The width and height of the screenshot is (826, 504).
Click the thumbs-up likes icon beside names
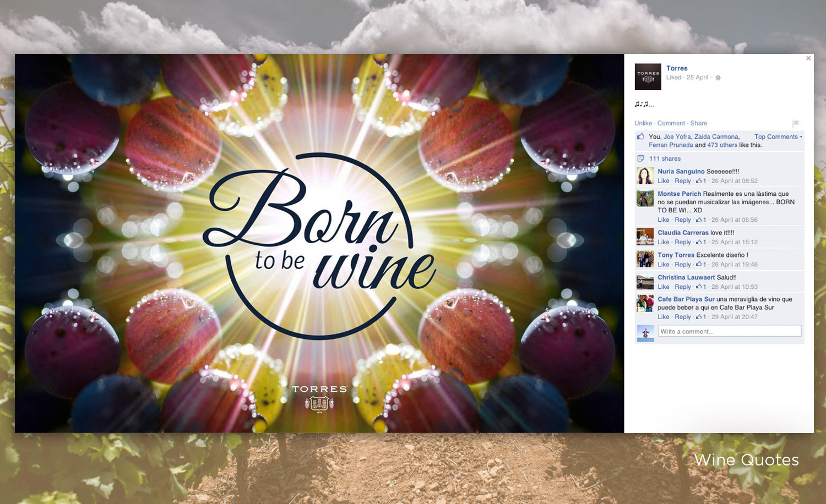point(640,136)
